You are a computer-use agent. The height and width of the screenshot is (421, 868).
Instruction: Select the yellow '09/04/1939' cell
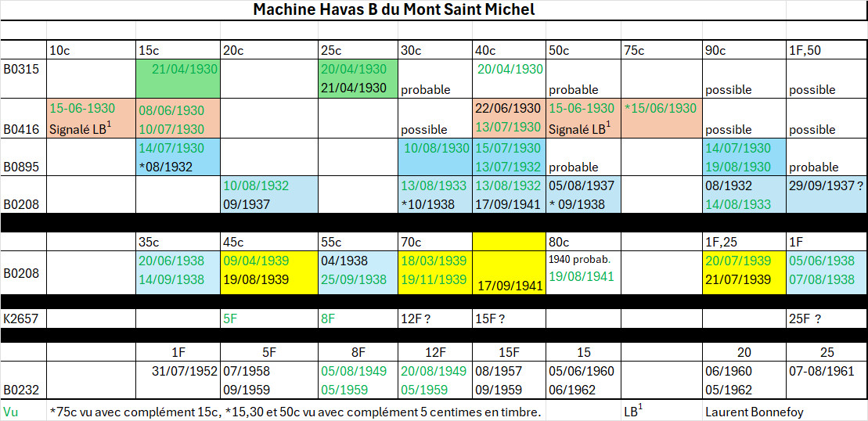point(256,261)
